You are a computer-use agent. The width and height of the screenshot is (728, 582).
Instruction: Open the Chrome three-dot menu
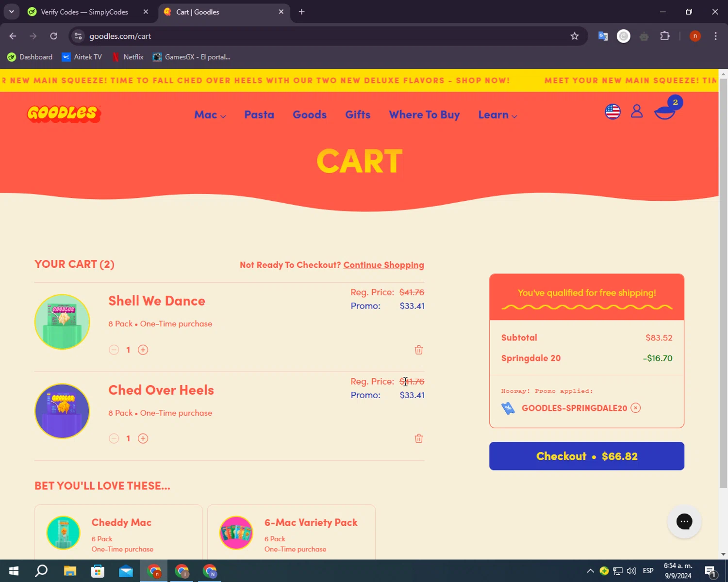715,36
